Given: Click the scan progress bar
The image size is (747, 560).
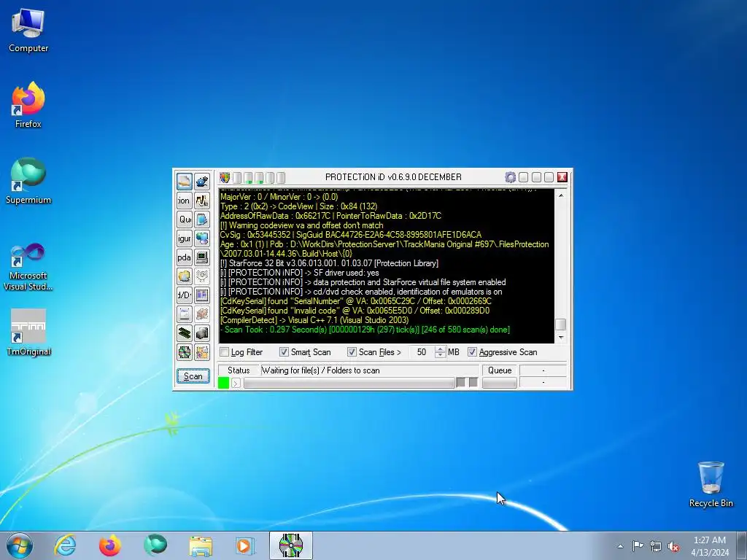Looking at the screenshot, I should click(x=349, y=383).
